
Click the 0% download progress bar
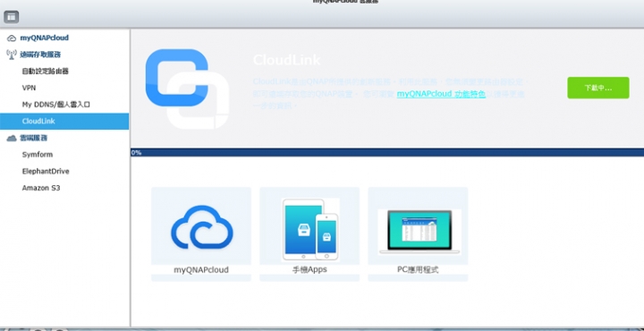[387, 152]
